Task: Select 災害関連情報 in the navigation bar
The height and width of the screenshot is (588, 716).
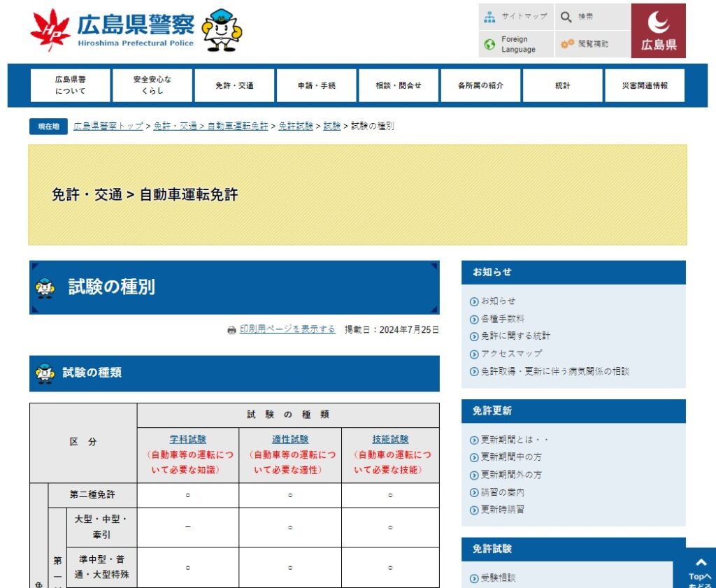Action: pyautogui.click(x=644, y=85)
